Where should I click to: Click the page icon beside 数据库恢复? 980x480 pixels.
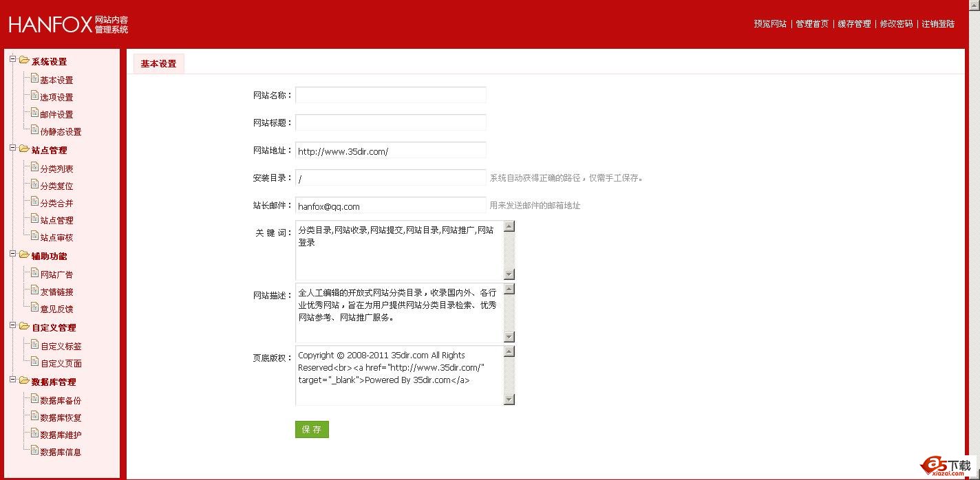(34, 416)
